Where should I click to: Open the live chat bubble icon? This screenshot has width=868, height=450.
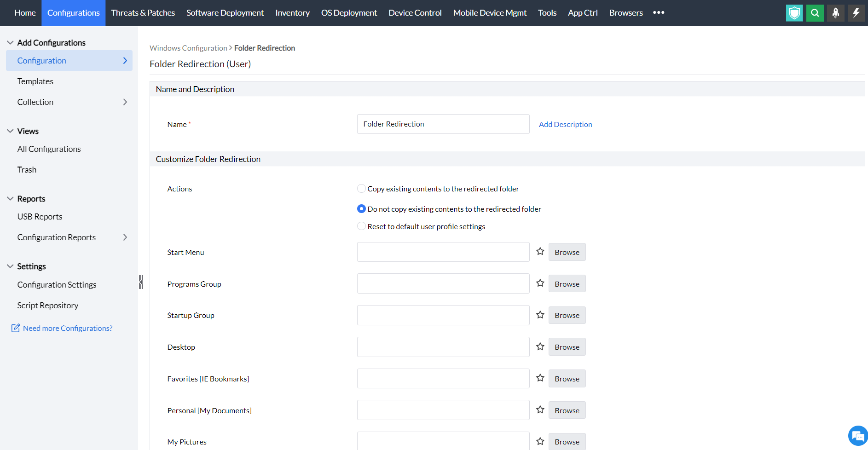tap(857, 435)
